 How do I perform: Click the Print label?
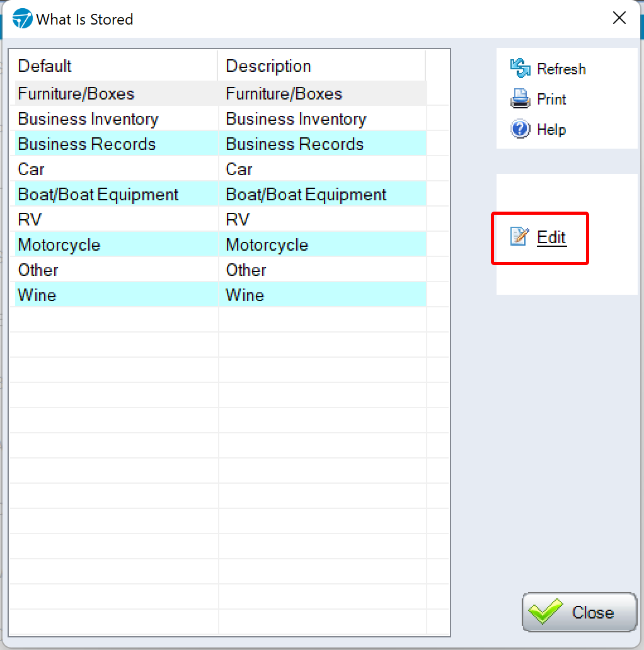(551, 99)
